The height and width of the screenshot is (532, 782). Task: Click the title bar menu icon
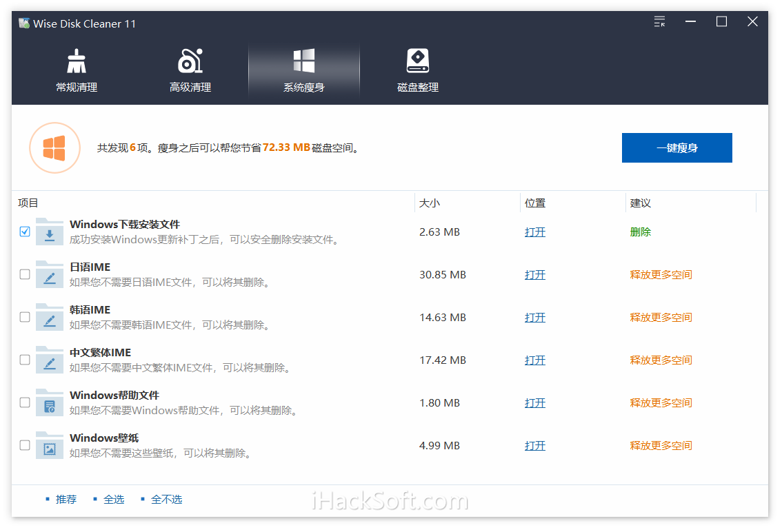coord(659,21)
